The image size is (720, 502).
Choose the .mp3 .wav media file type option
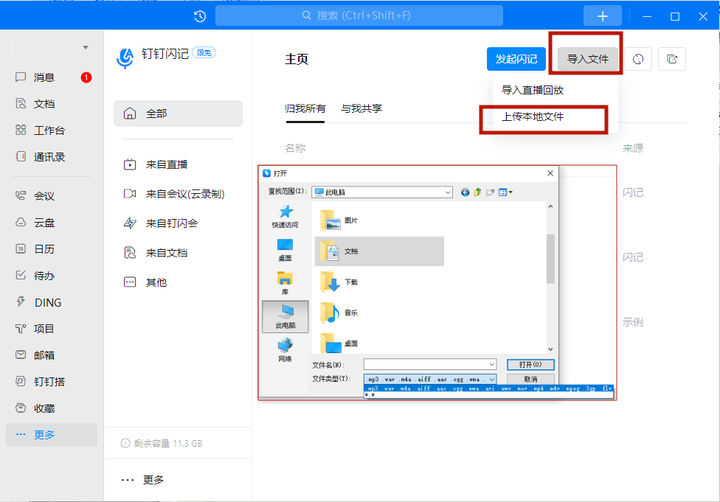click(x=489, y=389)
